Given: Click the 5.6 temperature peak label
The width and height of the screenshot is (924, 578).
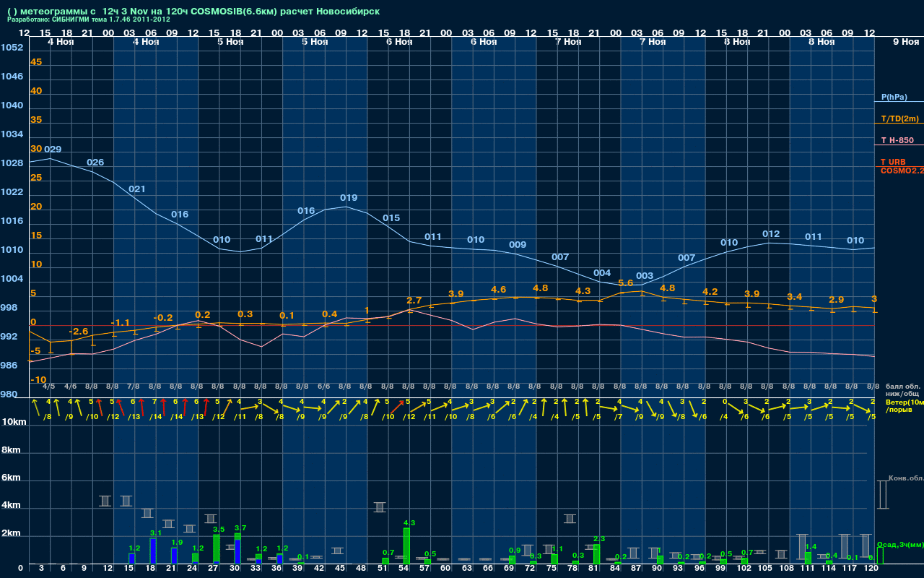Looking at the screenshot, I should click(x=625, y=282).
